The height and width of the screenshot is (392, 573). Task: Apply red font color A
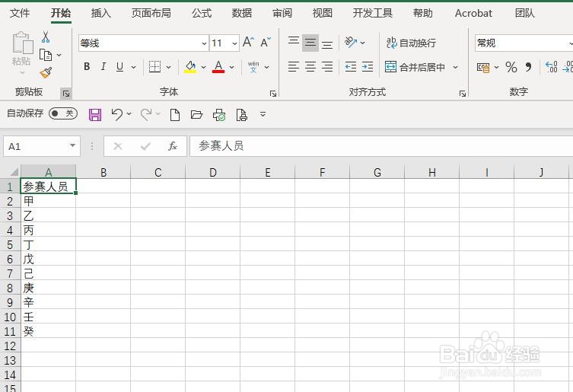[x=218, y=67]
